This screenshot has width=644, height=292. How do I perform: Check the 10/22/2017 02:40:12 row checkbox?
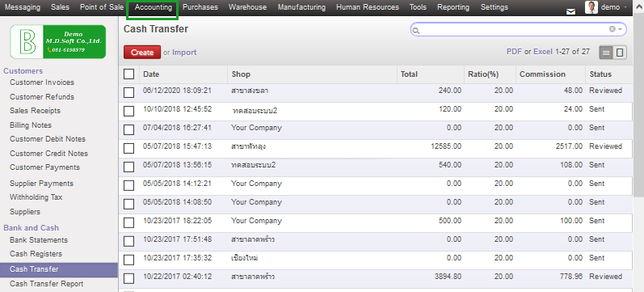(x=129, y=278)
